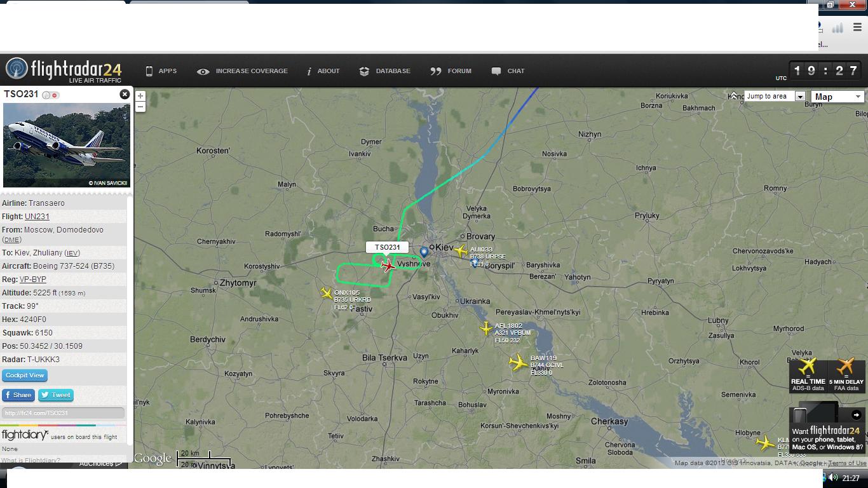Select the ONX105 yellow plane icon
Image resolution: width=868 pixels, height=488 pixels.
(x=327, y=293)
